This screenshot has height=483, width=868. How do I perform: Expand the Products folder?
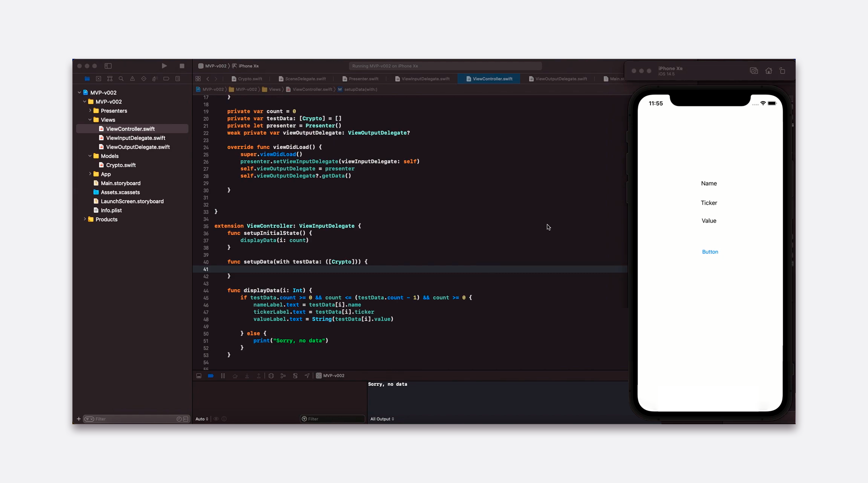[x=85, y=219]
